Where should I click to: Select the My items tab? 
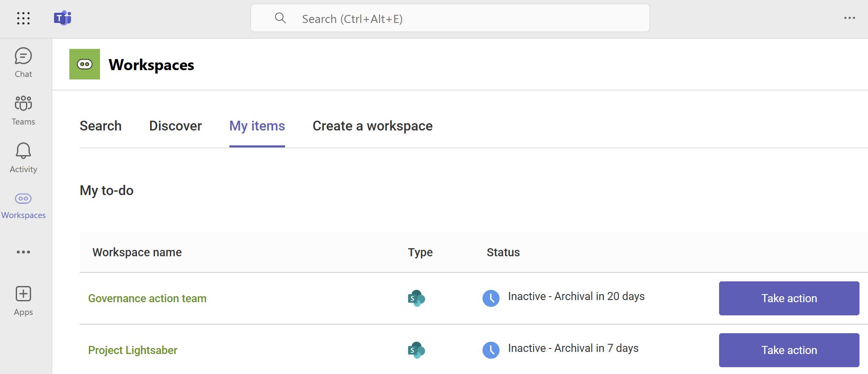[x=257, y=126]
